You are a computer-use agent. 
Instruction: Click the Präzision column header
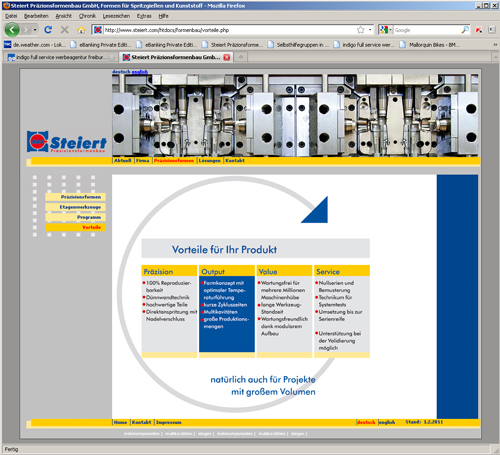pos(169,271)
